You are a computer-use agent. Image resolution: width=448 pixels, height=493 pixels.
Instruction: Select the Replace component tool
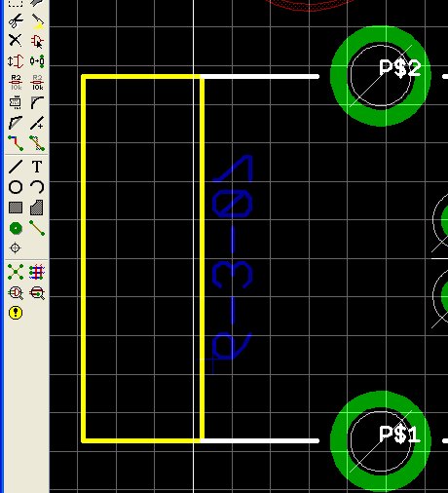[37, 61]
